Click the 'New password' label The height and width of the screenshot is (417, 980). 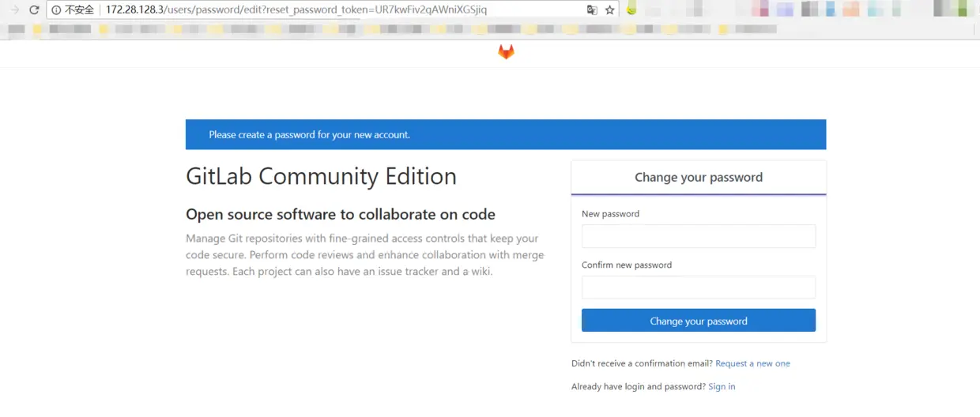coord(610,214)
